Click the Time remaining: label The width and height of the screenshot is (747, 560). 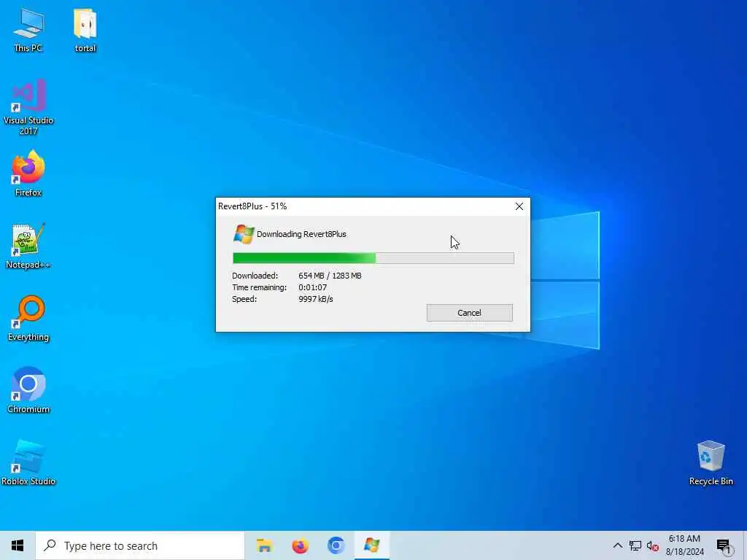pos(259,287)
